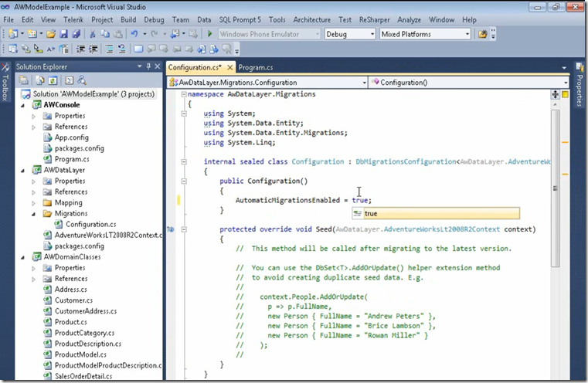Click the Toggle Bookmark icon

click(138, 49)
